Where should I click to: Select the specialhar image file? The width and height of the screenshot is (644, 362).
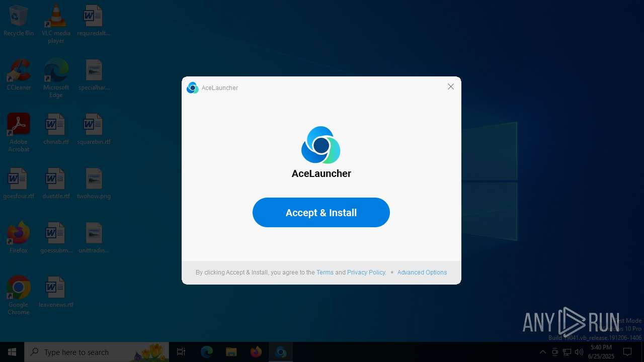click(94, 75)
